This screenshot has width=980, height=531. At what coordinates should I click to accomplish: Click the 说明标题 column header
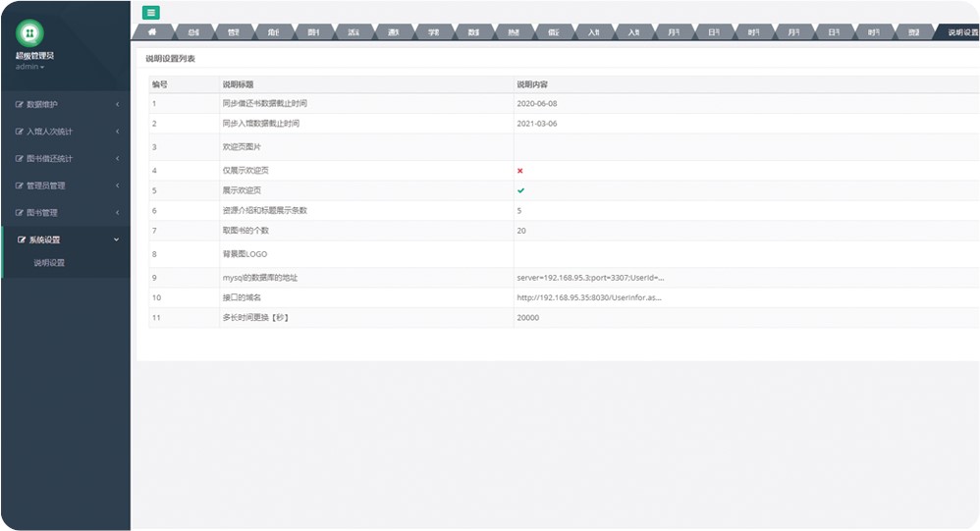point(238,84)
